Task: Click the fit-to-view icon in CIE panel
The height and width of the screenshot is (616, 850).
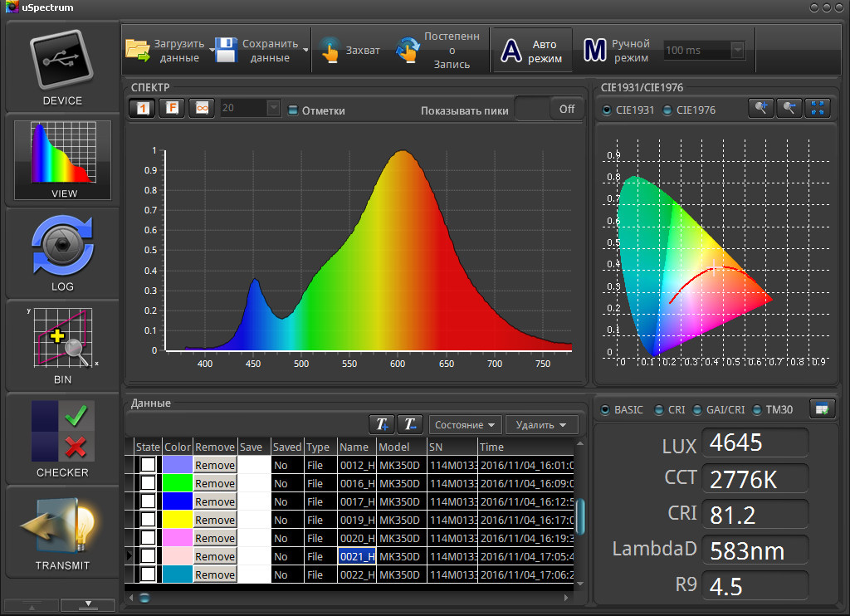Action: (x=818, y=109)
